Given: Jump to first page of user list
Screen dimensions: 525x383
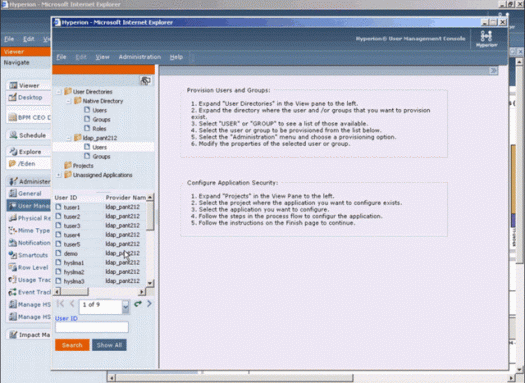Looking at the screenshot, I should 60,304.
